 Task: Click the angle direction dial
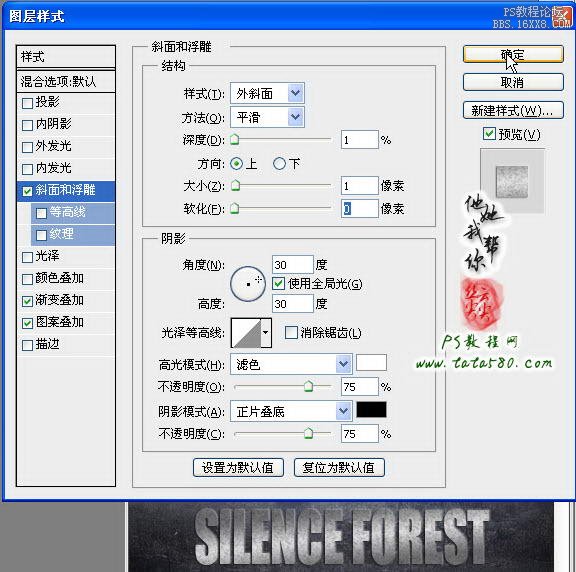[x=248, y=284]
